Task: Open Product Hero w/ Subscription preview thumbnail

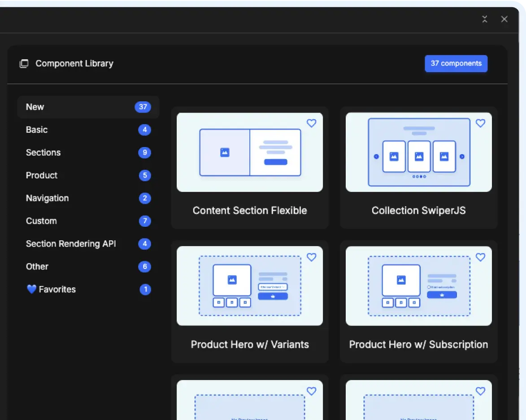Action: tap(419, 286)
